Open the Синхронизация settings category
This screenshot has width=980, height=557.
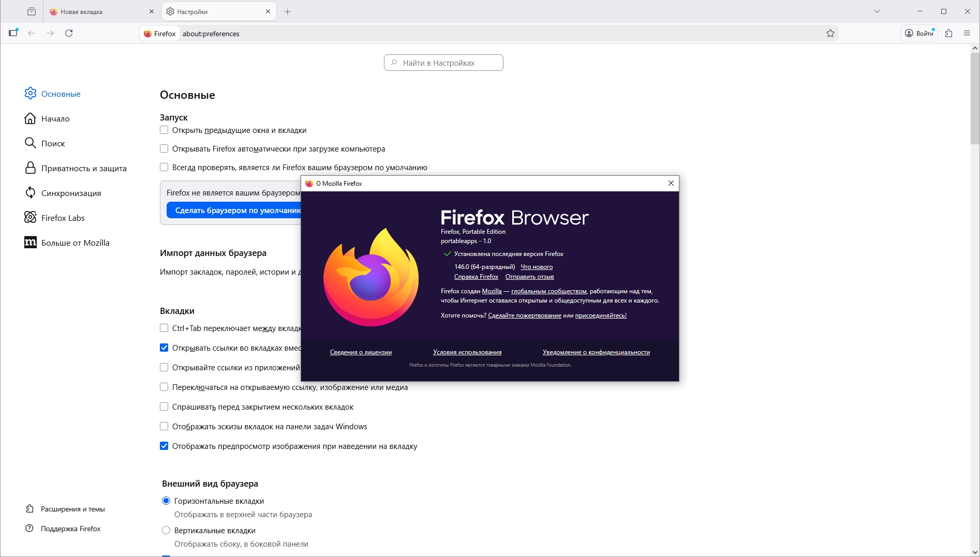pos(63,193)
